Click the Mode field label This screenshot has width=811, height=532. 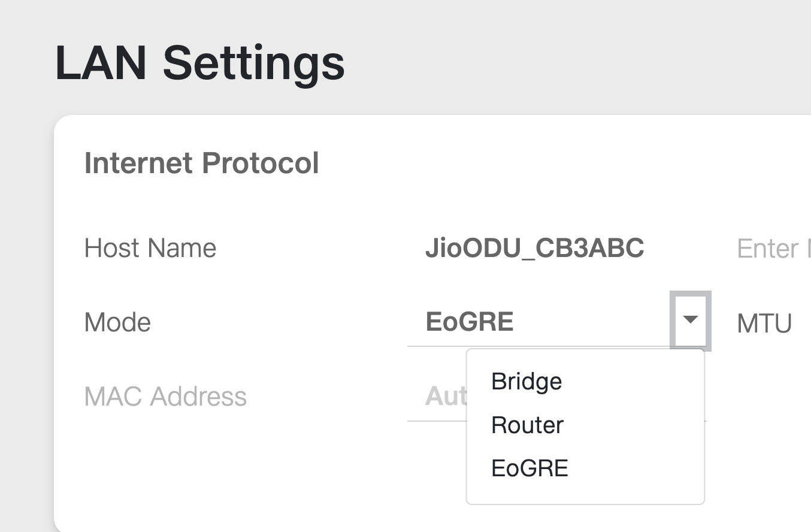tap(117, 322)
